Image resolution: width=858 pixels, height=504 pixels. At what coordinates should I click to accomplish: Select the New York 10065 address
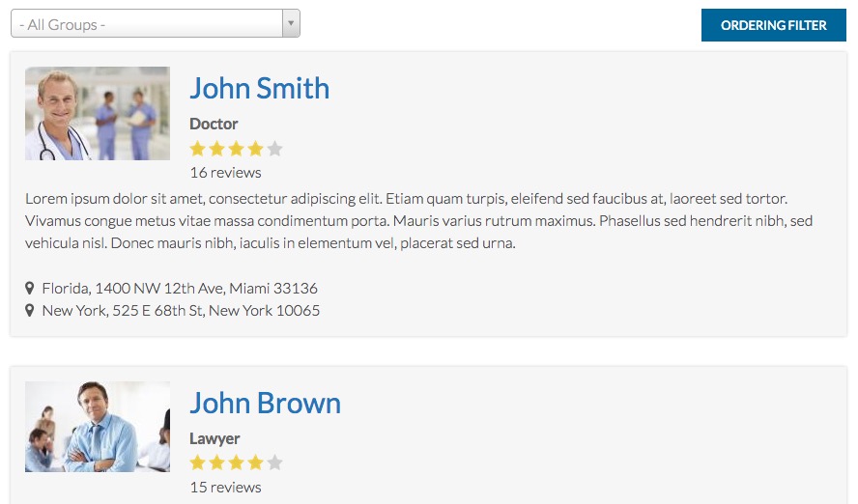pos(181,310)
